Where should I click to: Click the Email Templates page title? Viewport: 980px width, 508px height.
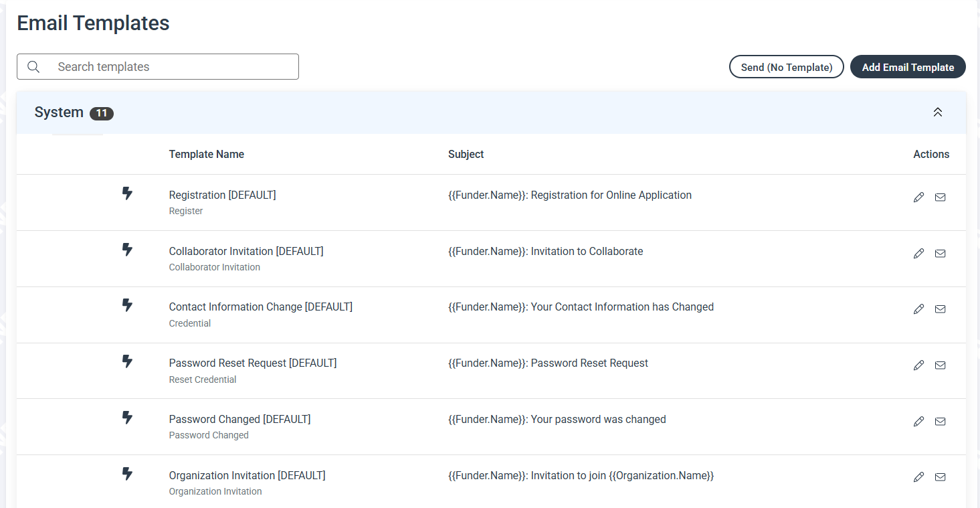pyautogui.click(x=93, y=23)
